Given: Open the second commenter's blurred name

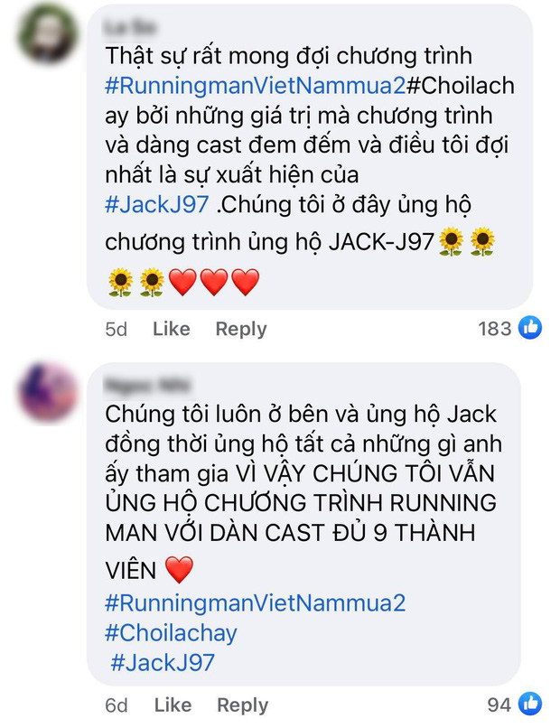Looking at the screenshot, I should pos(147,387).
